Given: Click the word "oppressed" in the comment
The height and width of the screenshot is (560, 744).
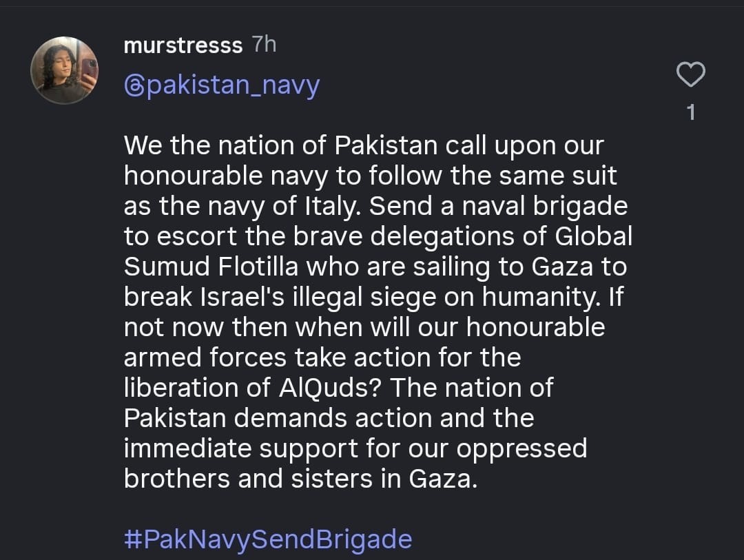Looking at the screenshot, I should [x=521, y=448].
